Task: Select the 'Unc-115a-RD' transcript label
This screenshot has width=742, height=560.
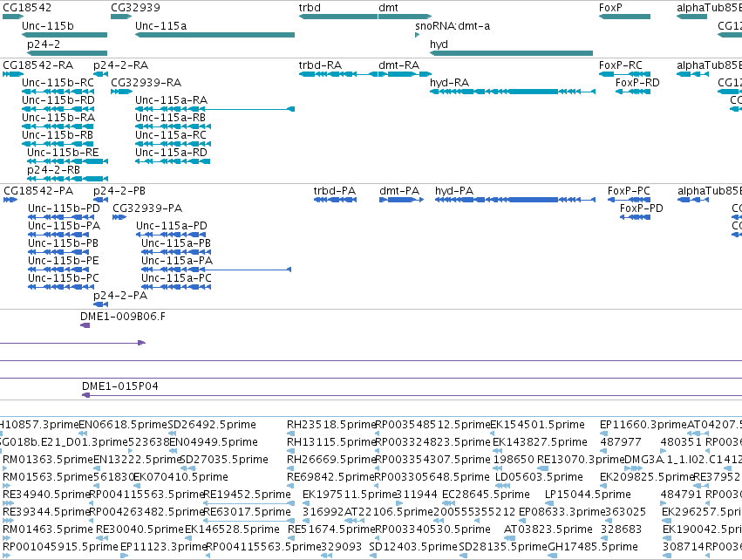Action: tap(171, 152)
